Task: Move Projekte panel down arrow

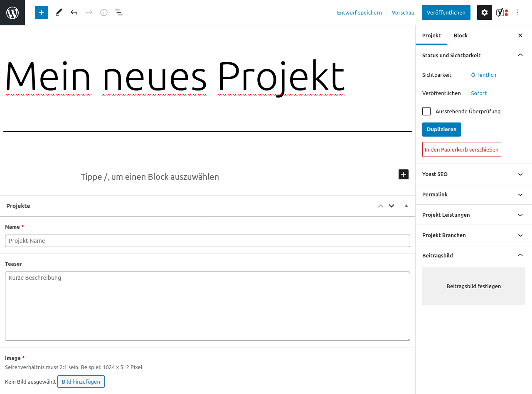Action: [x=392, y=206]
